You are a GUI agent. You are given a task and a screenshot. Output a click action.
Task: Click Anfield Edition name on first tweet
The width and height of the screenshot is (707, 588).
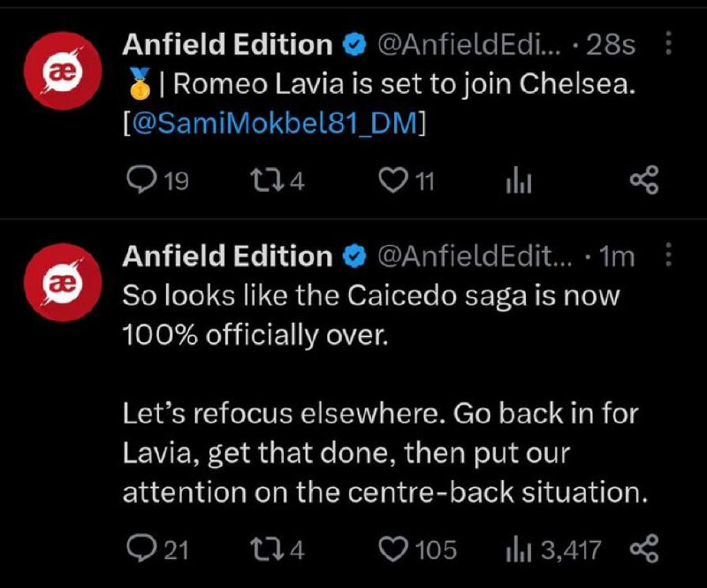[x=226, y=43]
